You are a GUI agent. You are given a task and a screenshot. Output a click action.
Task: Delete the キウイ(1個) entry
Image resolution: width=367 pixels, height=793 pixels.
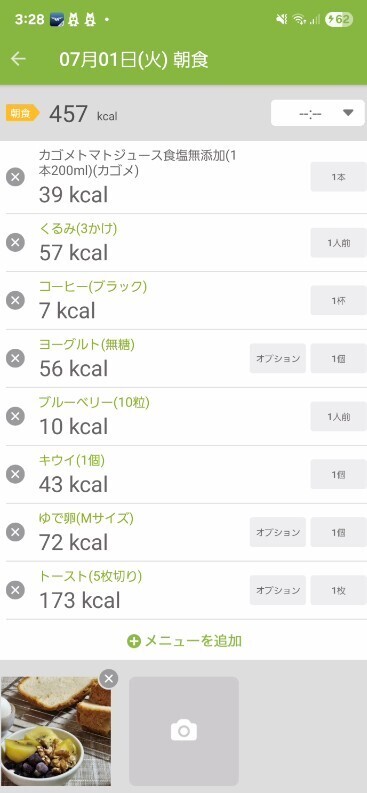pyautogui.click(x=15, y=474)
